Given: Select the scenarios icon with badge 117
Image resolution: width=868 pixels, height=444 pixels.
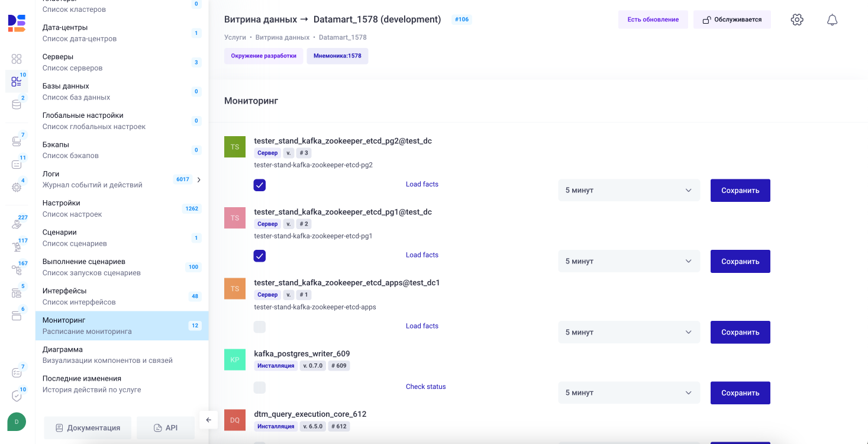Looking at the screenshot, I should [16, 246].
